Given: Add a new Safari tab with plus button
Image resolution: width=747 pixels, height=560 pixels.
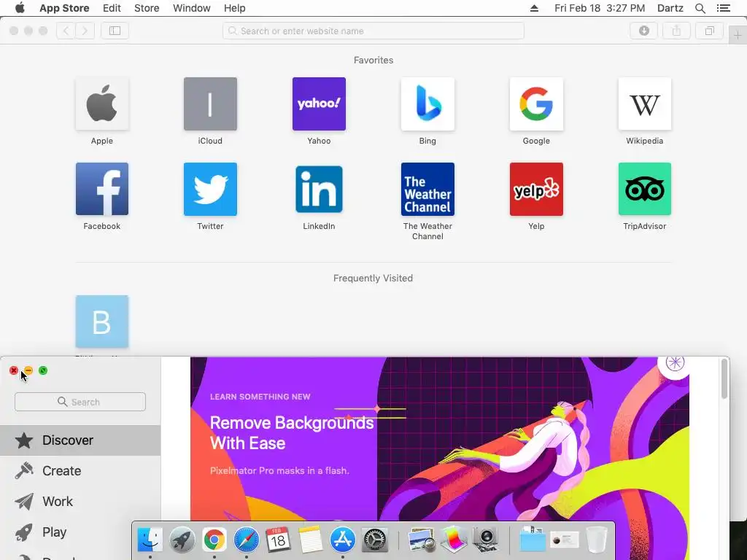Looking at the screenshot, I should (x=738, y=35).
